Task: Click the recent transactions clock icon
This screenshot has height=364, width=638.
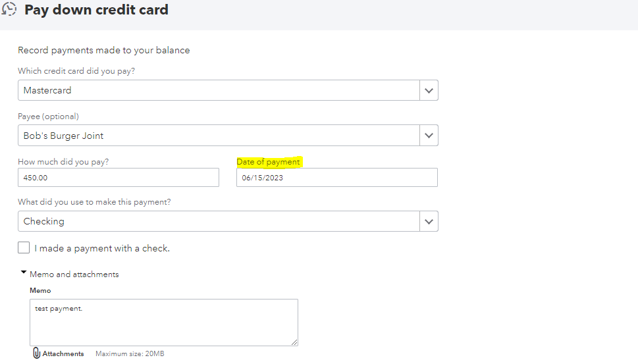Action: [9, 9]
